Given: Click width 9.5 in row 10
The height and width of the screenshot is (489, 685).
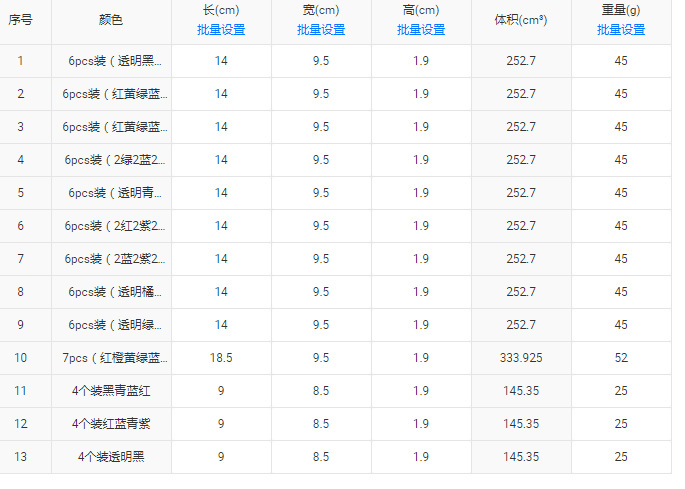Looking at the screenshot, I should pos(321,358).
